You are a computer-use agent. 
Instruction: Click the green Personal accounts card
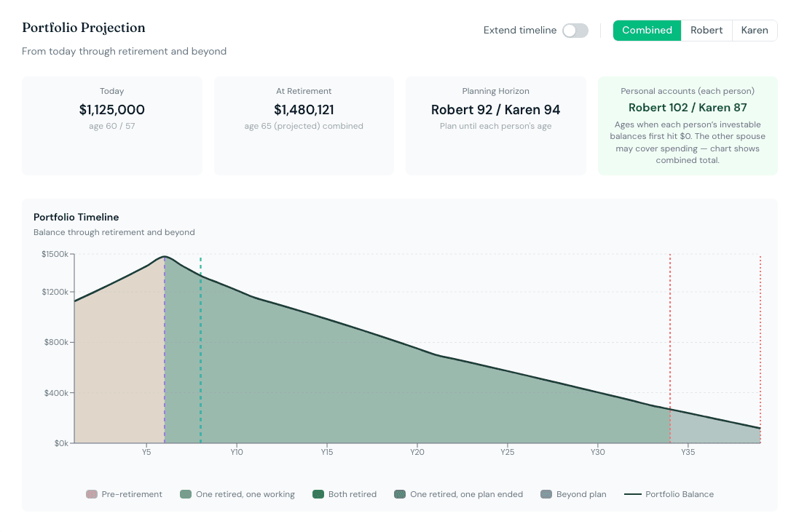(688, 126)
